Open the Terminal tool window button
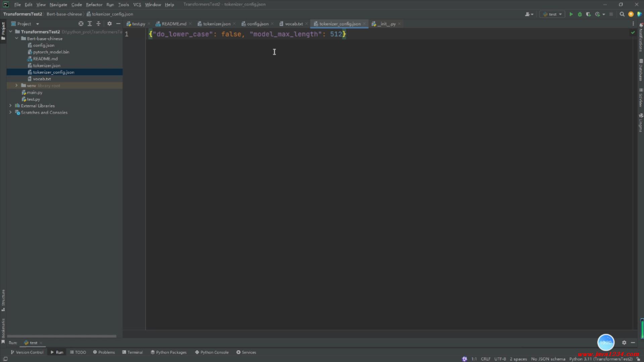The image size is (644, 362). point(132,352)
